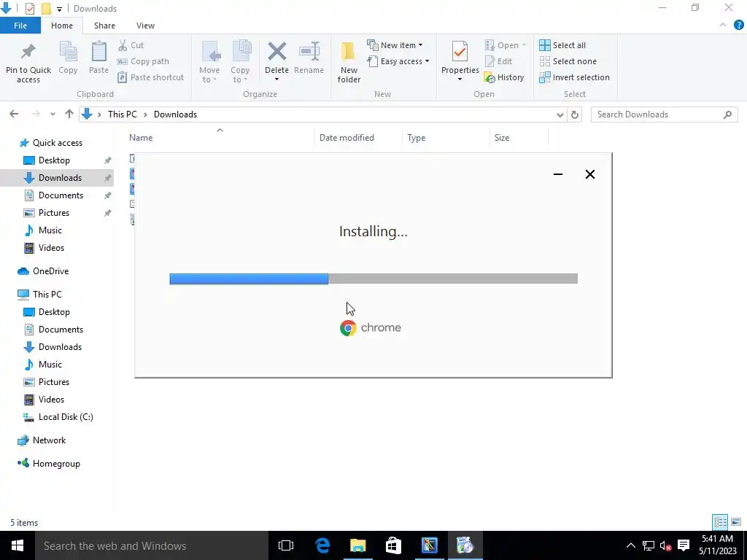
Task: Create a New folder from ribbon
Action: click(x=349, y=63)
